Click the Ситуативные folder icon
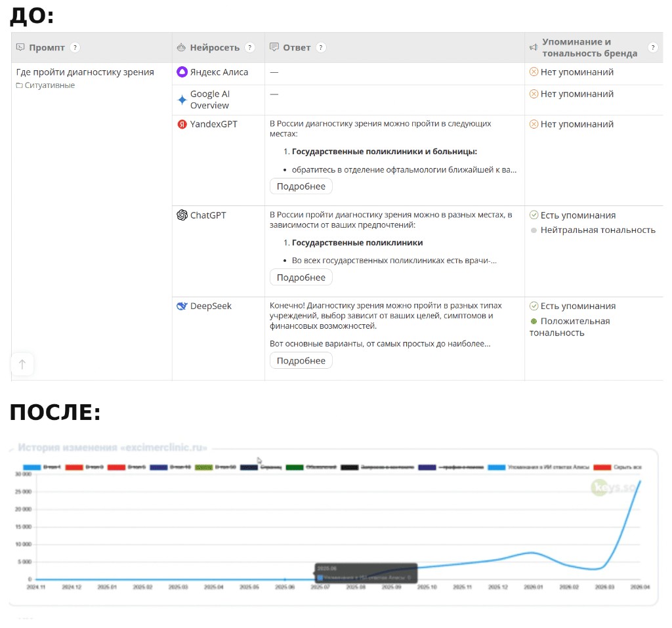Viewport: 672px width, 628px height. tap(19, 85)
